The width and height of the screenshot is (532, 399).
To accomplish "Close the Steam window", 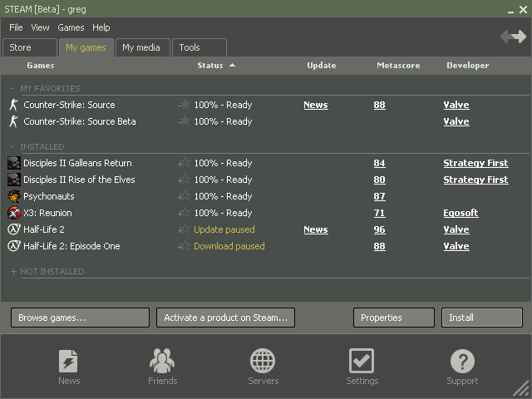I will click(523, 9).
